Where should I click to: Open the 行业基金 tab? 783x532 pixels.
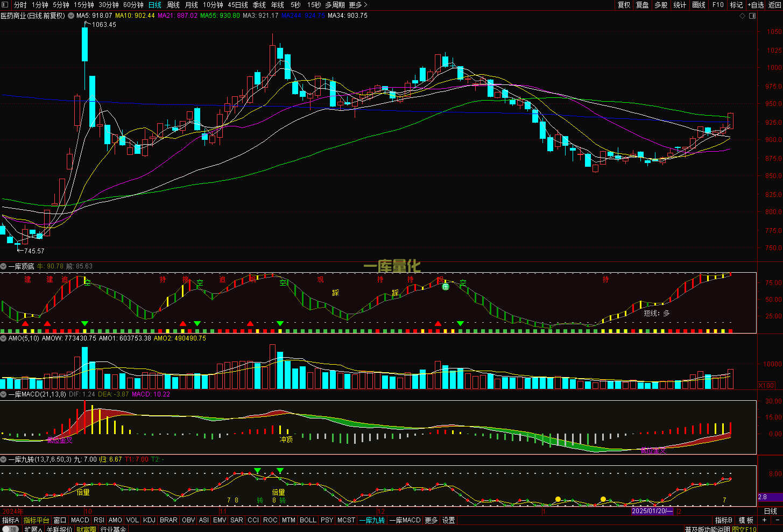click(114, 529)
